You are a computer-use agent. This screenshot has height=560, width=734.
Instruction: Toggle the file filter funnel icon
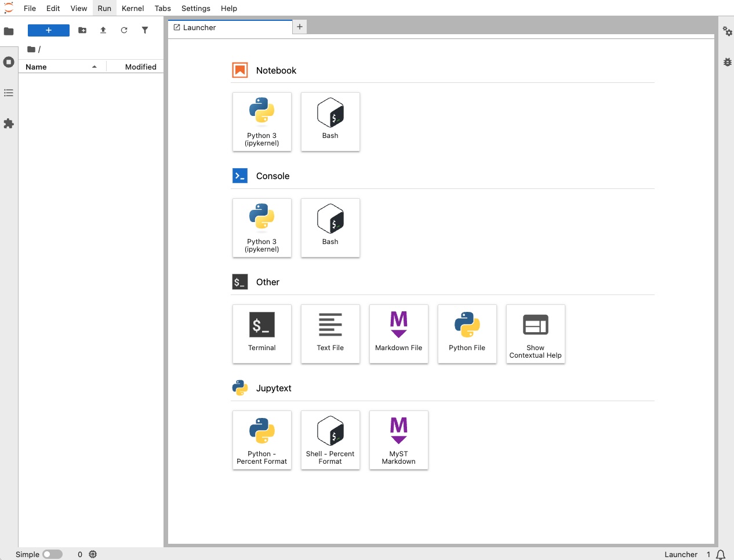click(x=145, y=30)
